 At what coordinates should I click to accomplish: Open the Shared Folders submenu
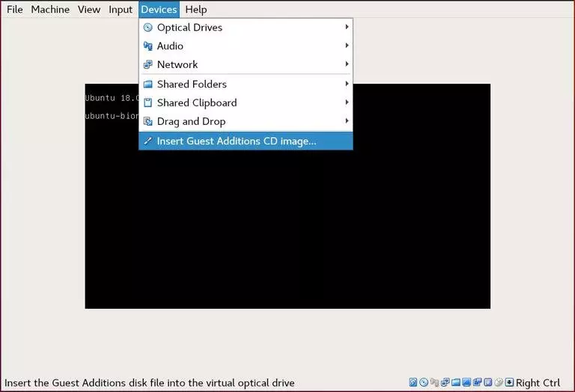246,84
